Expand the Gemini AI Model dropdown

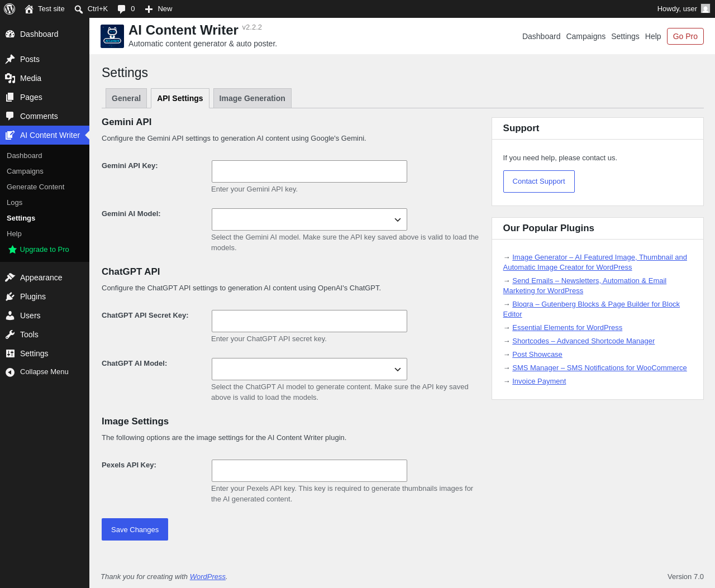tap(309, 219)
